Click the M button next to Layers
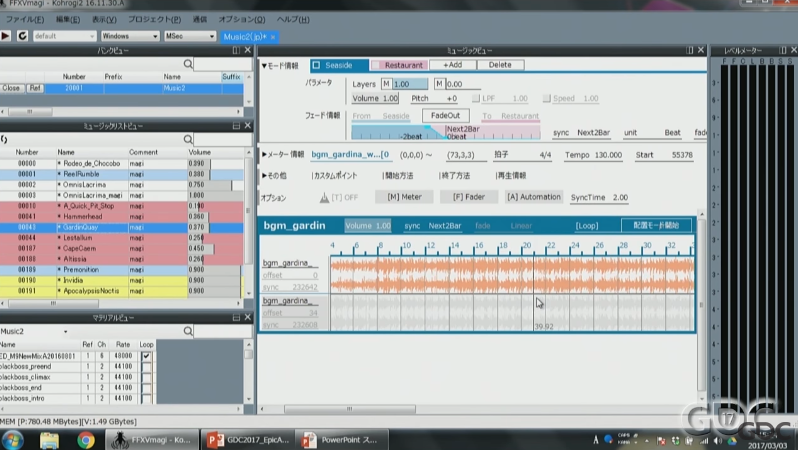 (386, 84)
